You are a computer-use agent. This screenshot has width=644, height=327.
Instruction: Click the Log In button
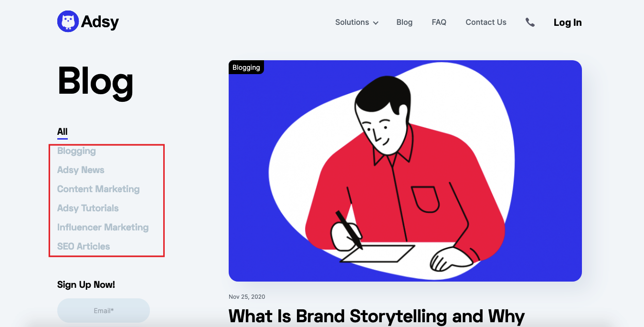click(x=568, y=22)
